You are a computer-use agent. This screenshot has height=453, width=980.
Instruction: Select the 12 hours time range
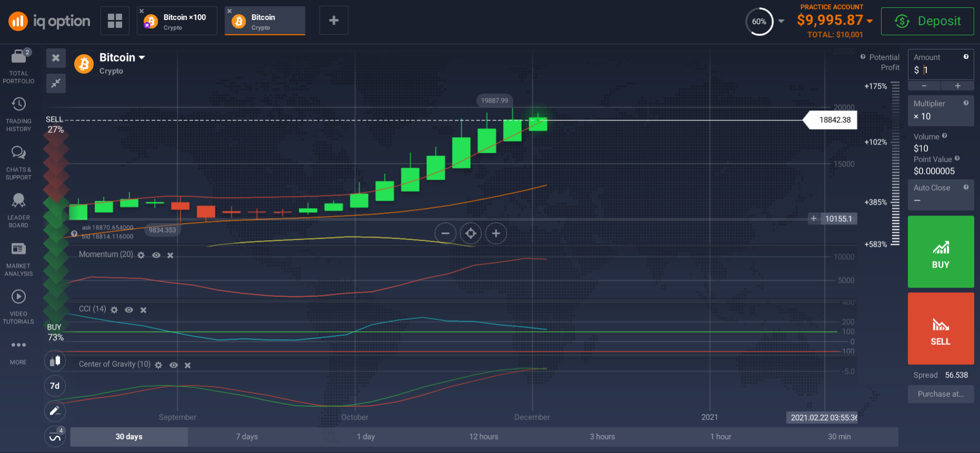coord(484,437)
